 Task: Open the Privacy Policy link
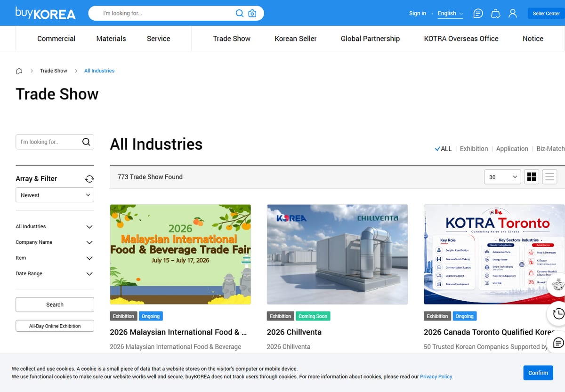coord(436,376)
